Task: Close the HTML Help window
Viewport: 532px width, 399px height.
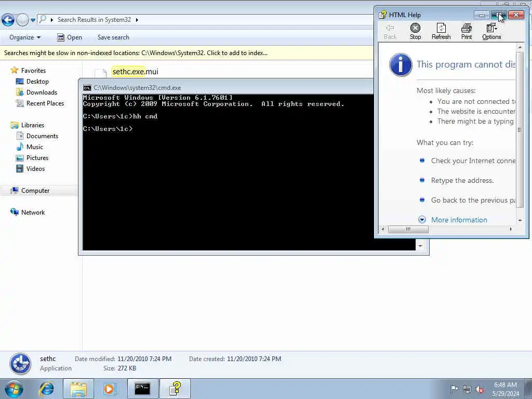Action: 516,15
